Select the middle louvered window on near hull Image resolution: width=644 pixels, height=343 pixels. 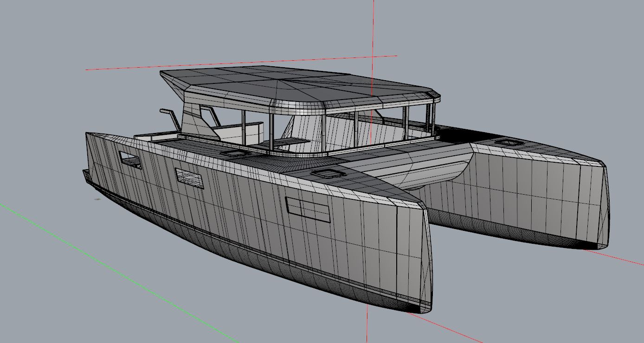[189, 178]
